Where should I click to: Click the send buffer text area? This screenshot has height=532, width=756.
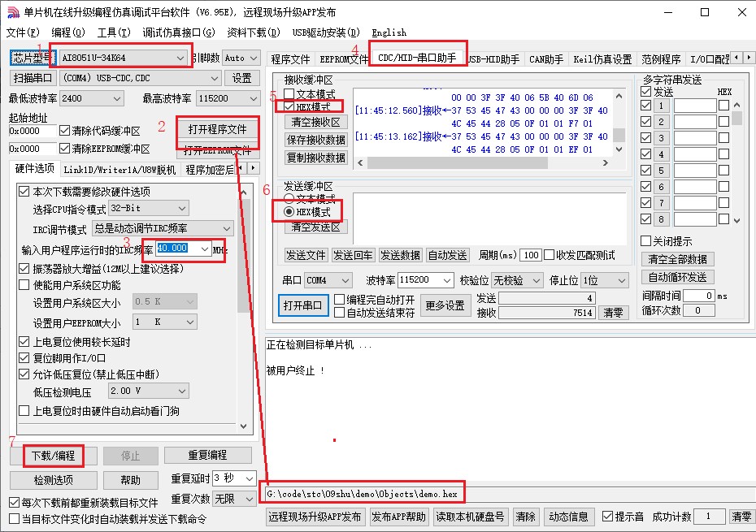click(x=489, y=218)
